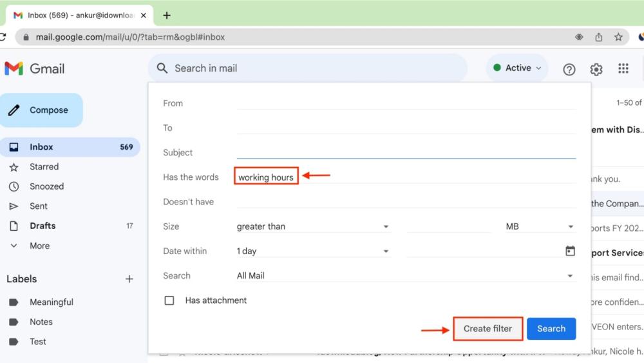Open the Starred folder
Viewport: 644px width, 363px height.
click(x=44, y=167)
